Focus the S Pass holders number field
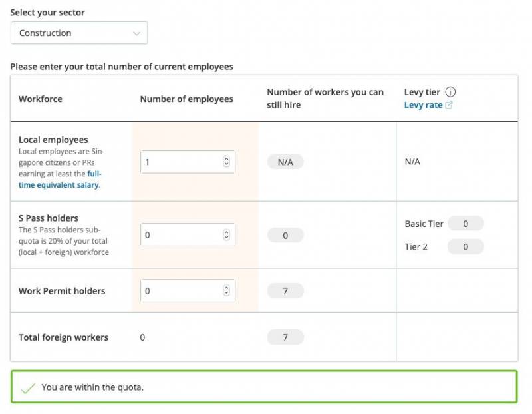The height and width of the screenshot is (414, 532). 181,235
